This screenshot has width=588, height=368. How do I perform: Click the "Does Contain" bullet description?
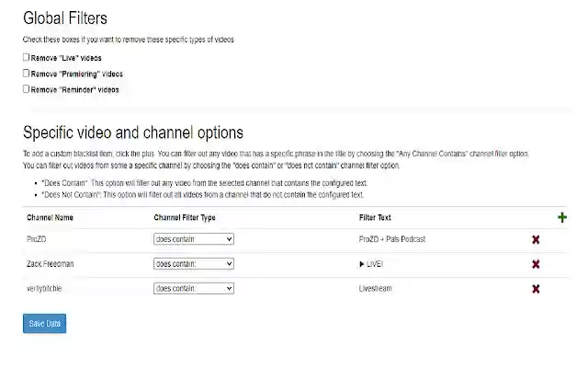pyautogui.click(x=204, y=183)
